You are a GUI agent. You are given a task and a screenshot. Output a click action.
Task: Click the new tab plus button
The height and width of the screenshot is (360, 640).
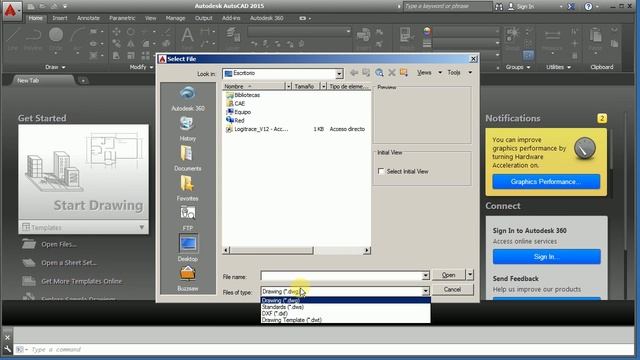click(83, 80)
